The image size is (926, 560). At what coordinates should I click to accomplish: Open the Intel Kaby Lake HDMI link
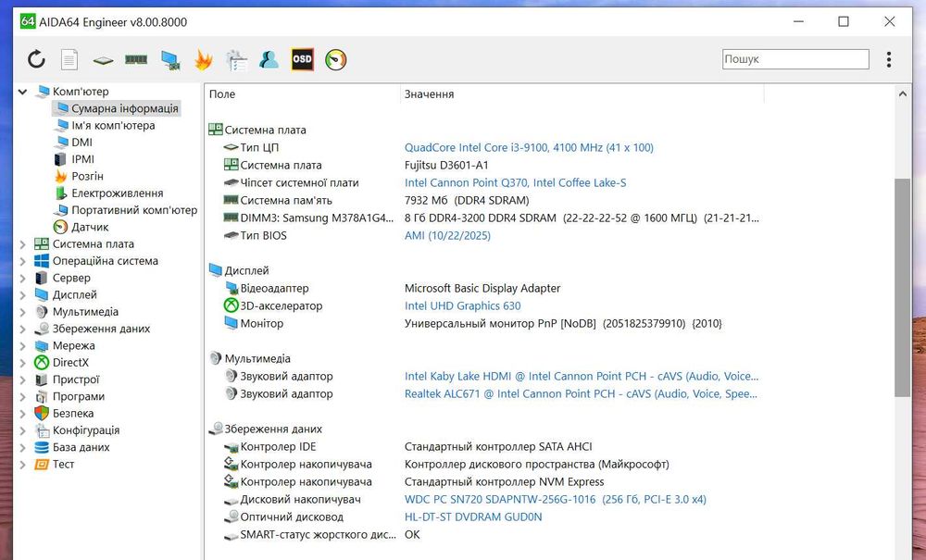582,376
